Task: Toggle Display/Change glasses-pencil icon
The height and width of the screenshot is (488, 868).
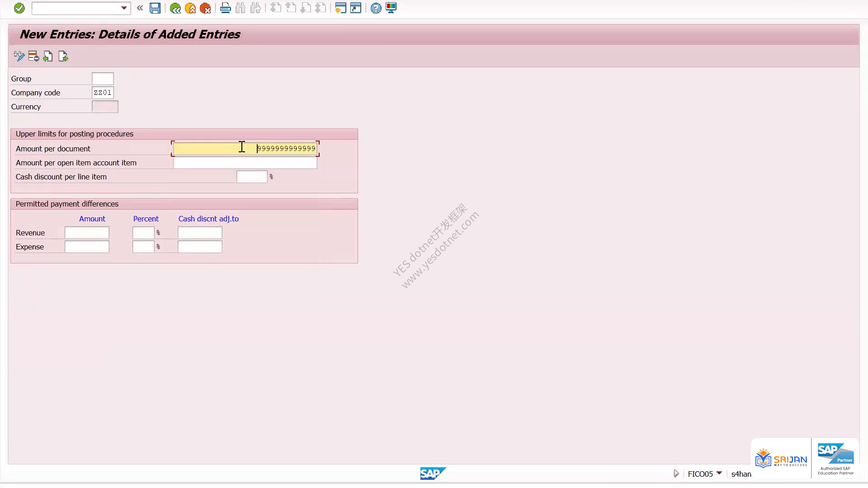Action: click(x=19, y=56)
